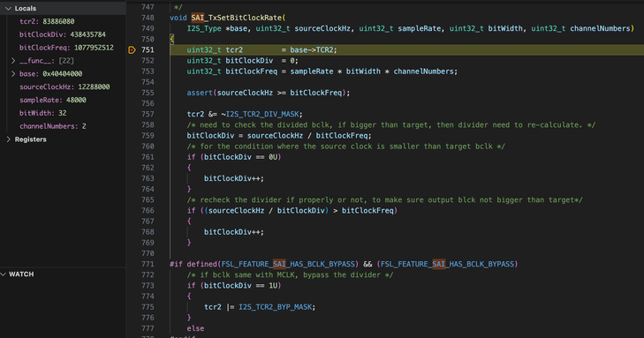Screen dimensions: 644x338
Task: Expand the base pointer variable
Action: pyautogui.click(x=13, y=74)
